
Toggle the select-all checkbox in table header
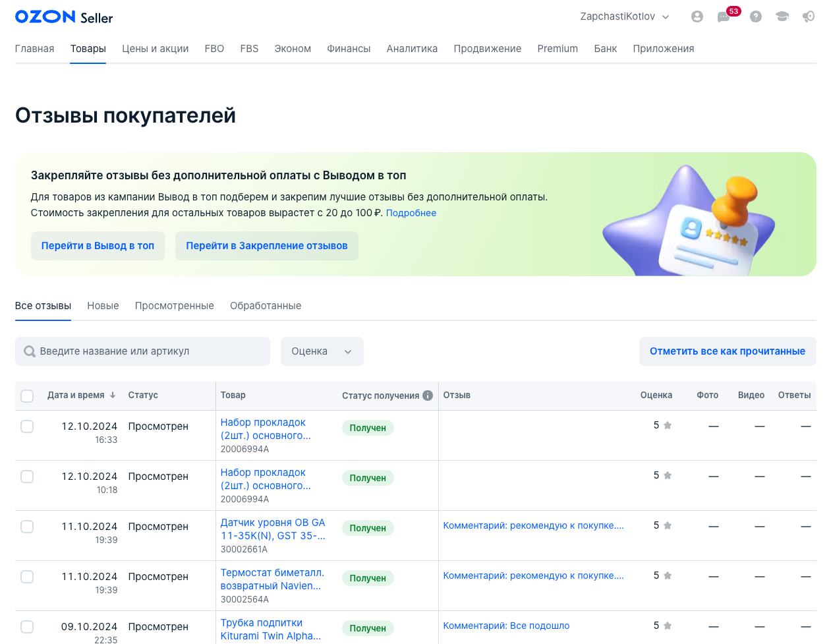27,396
